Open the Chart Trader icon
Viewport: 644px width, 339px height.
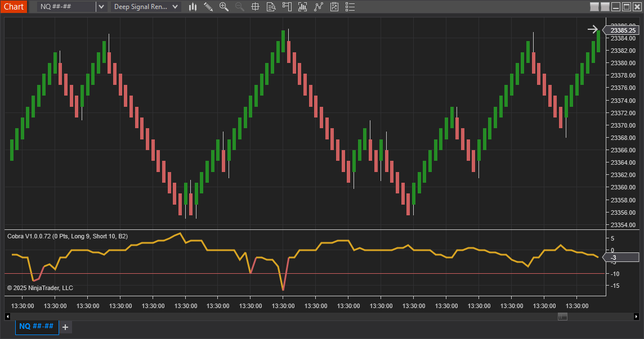pos(287,7)
